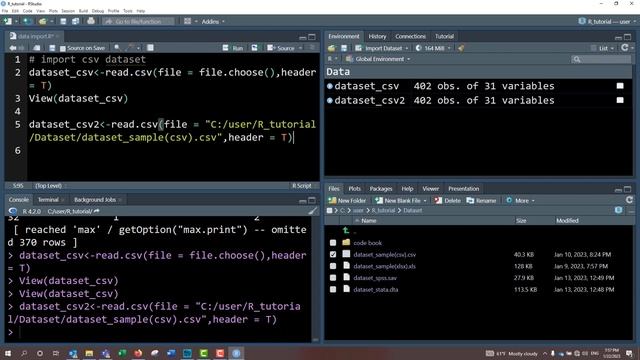Click dataset_stata.dta file name
Viewport: 640px width, 360px height.
pyautogui.click(x=376, y=289)
